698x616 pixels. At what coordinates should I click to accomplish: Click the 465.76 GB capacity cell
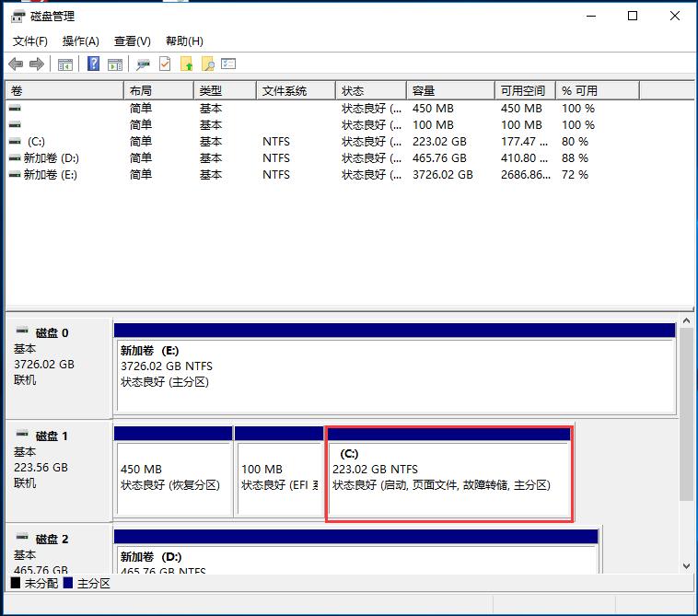click(439, 158)
